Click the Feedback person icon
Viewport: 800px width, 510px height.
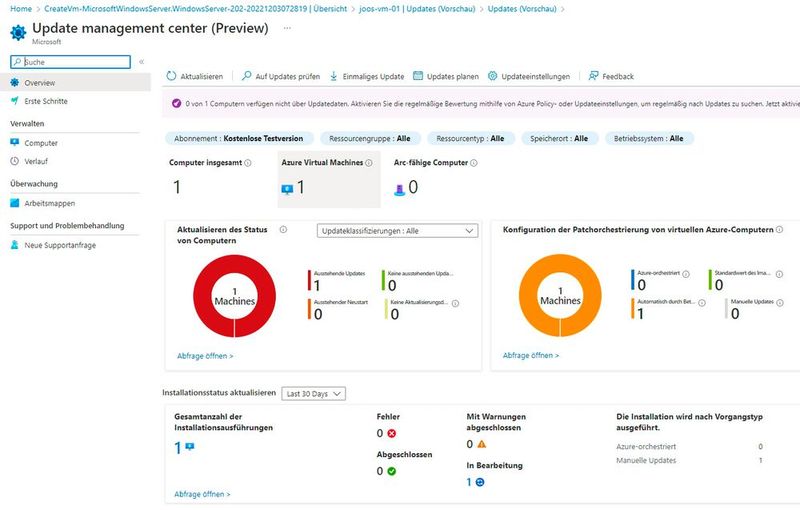tap(593, 76)
